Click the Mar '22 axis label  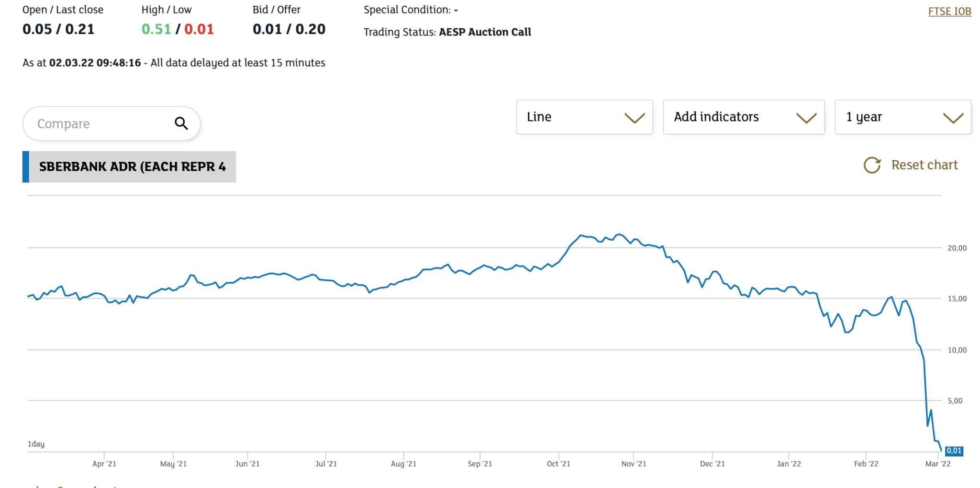pyautogui.click(x=938, y=464)
